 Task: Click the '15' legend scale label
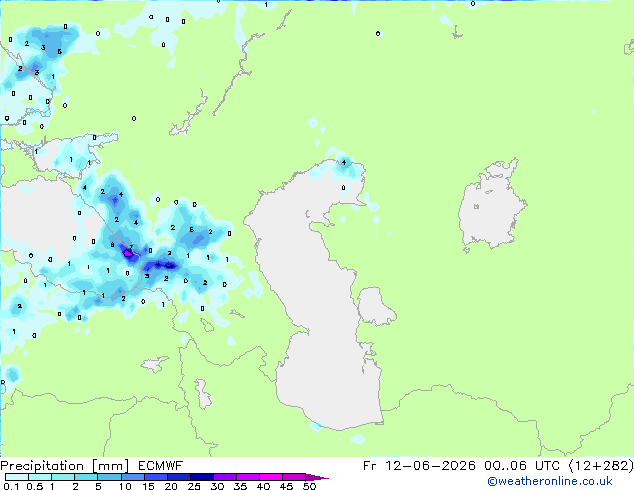pyautogui.click(x=148, y=486)
